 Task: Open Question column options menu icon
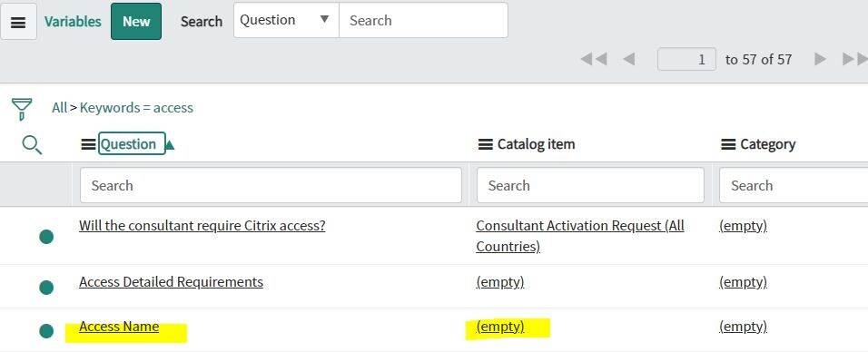(89, 144)
